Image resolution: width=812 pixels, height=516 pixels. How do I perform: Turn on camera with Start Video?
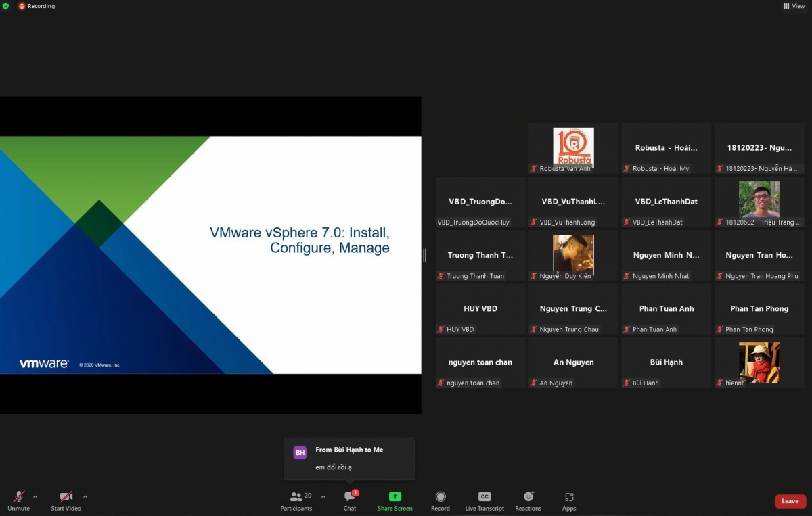(66, 501)
